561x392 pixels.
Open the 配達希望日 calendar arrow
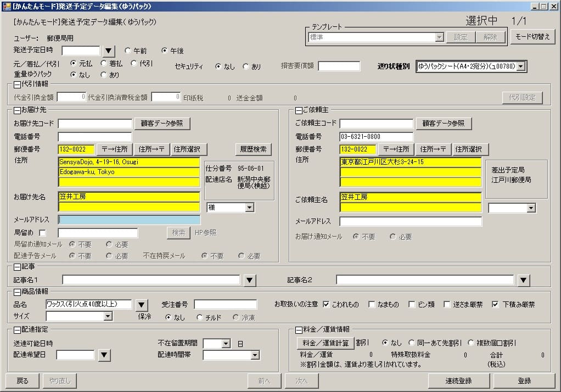tap(104, 355)
